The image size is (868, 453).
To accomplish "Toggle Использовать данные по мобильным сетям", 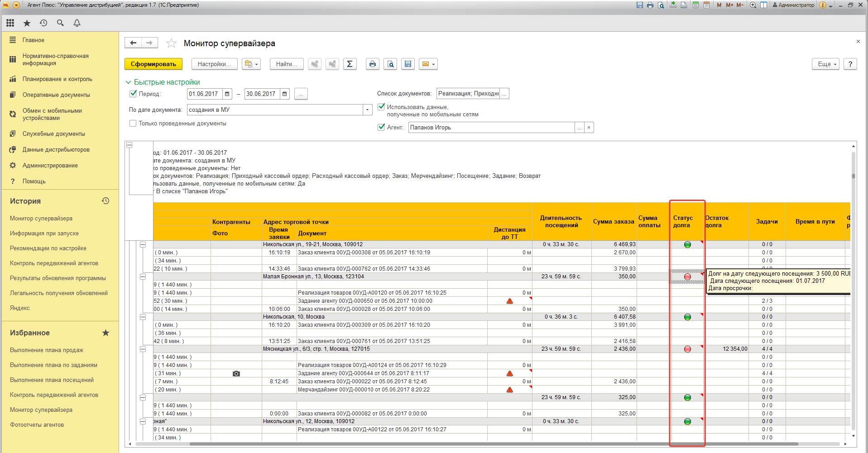I will coord(381,107).
